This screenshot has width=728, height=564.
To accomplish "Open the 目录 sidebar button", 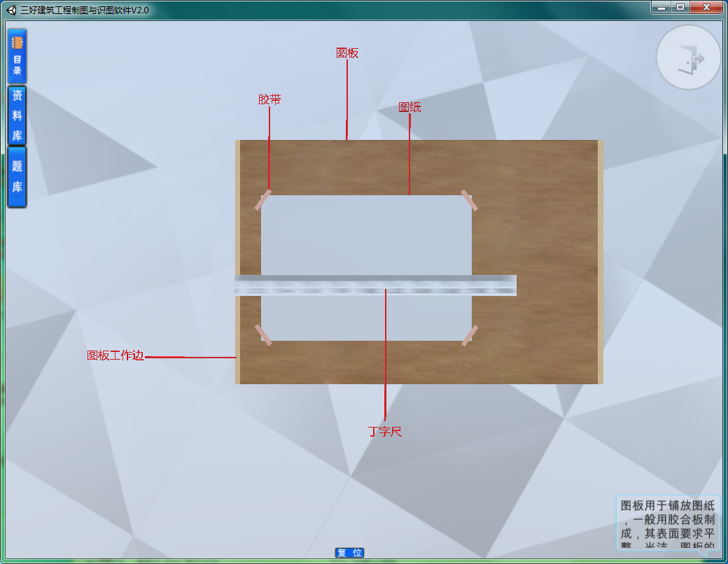I will click(17, 56).
